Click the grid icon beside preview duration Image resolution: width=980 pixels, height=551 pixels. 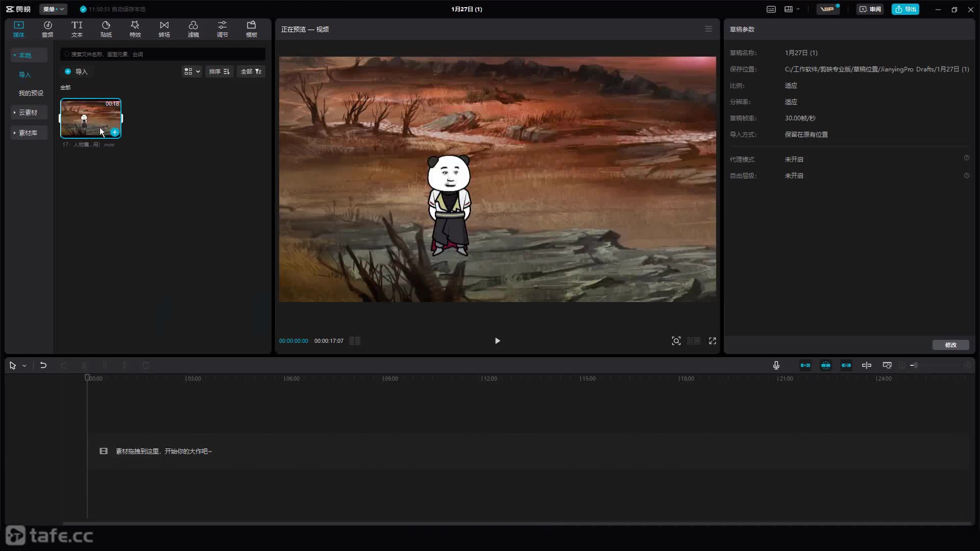click(355, 341)
